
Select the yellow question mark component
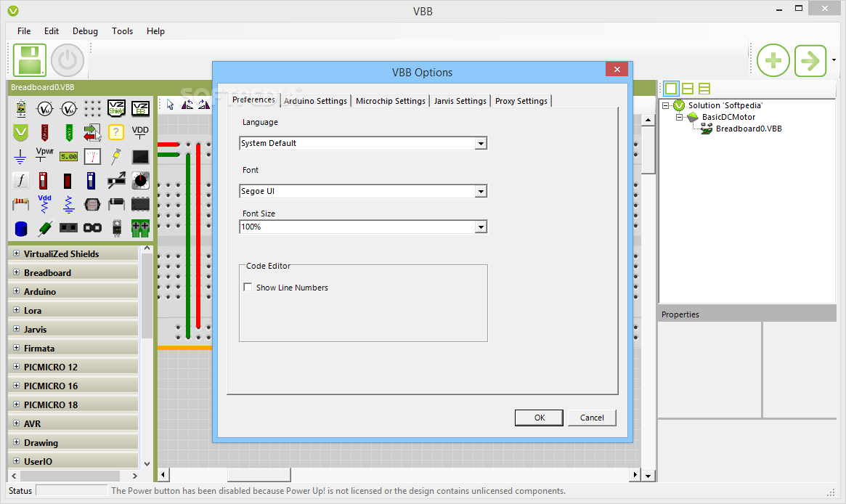116,132
